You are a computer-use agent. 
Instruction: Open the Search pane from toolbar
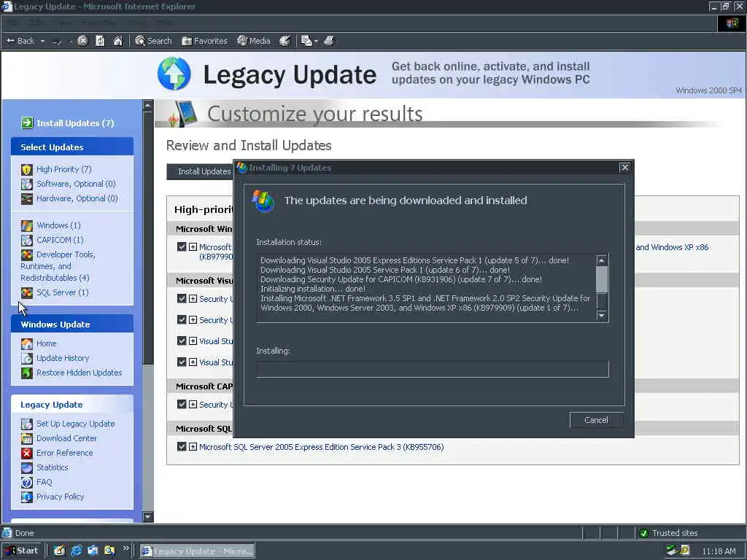click(x=153, y=41)
